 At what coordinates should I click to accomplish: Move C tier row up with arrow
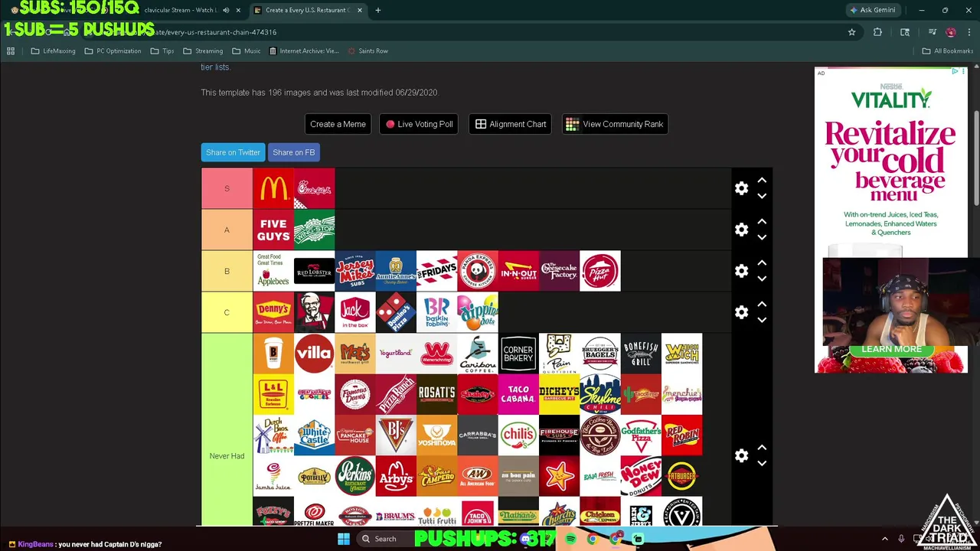(762, 305)
